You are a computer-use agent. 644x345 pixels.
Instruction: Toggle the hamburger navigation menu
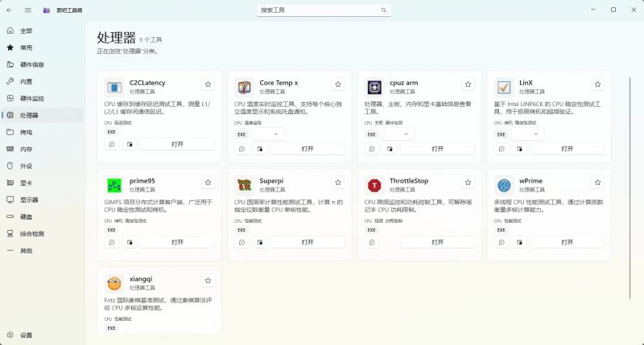[x=28, y=10]
